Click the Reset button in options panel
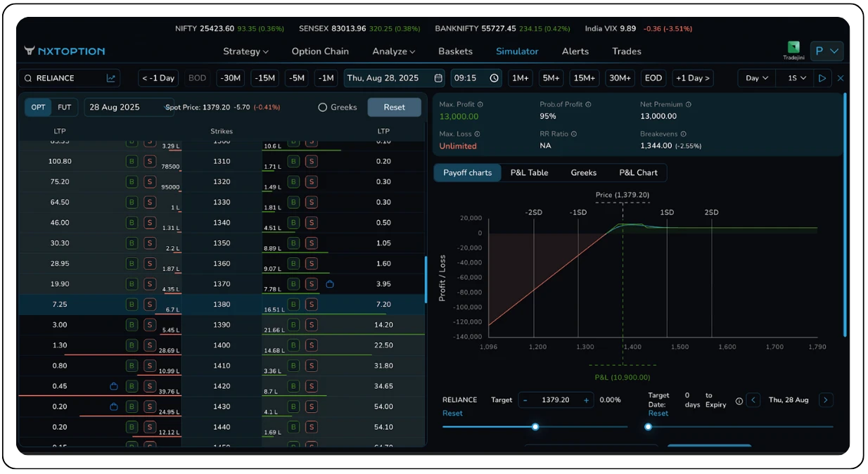The height and width of the screenshot is (474, 868). (x=394, y=108)
